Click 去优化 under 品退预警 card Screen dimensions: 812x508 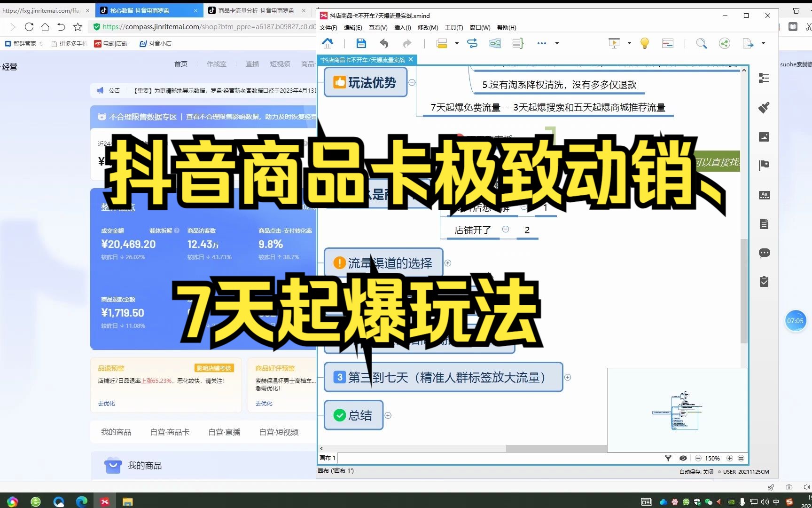[x=106, y=404]
